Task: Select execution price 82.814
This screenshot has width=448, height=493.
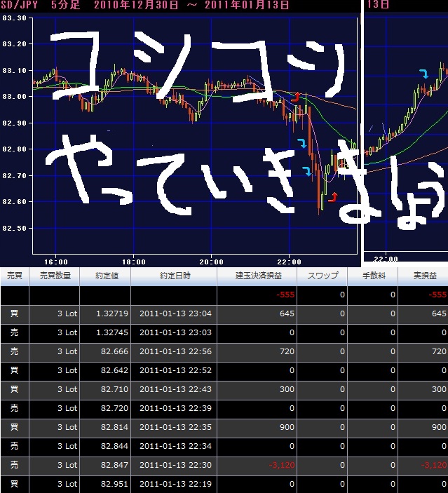Action: tap(115, 427)
